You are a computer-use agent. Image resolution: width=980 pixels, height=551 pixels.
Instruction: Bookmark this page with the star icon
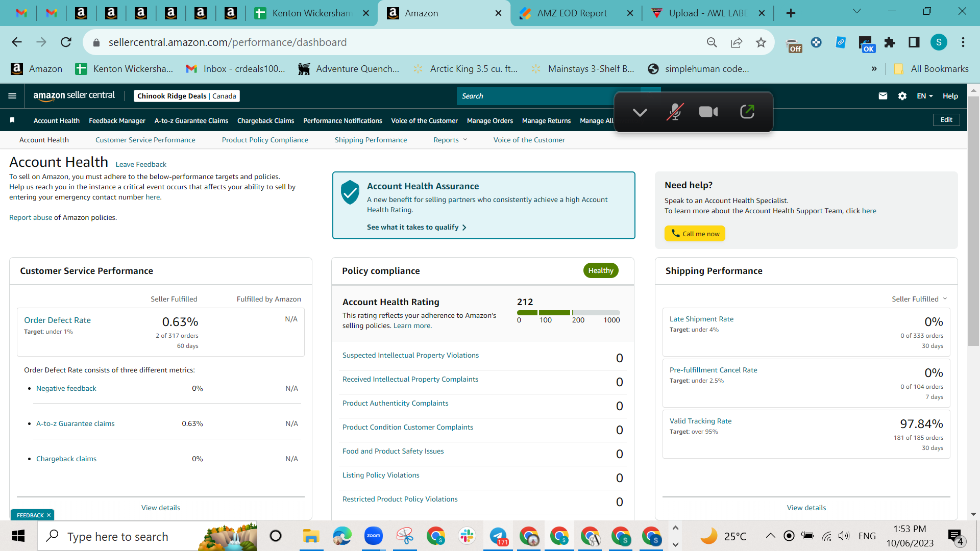pos(761,42)
